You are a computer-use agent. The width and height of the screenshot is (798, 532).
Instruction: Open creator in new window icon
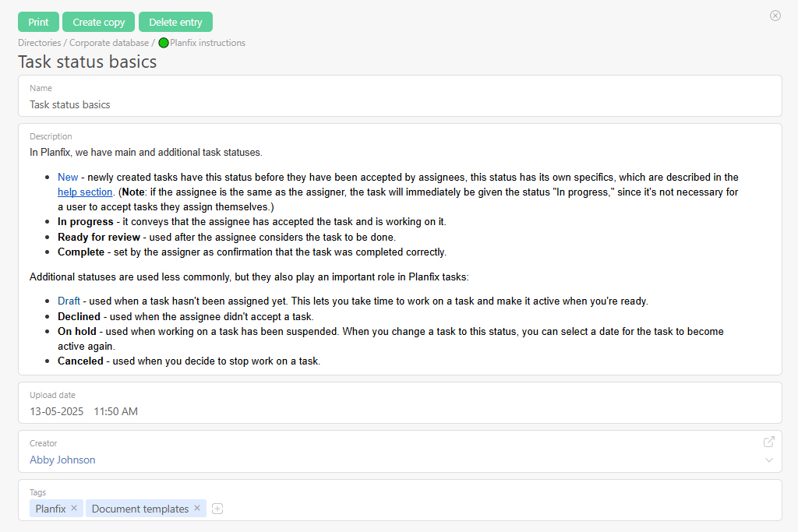(769, 442)
